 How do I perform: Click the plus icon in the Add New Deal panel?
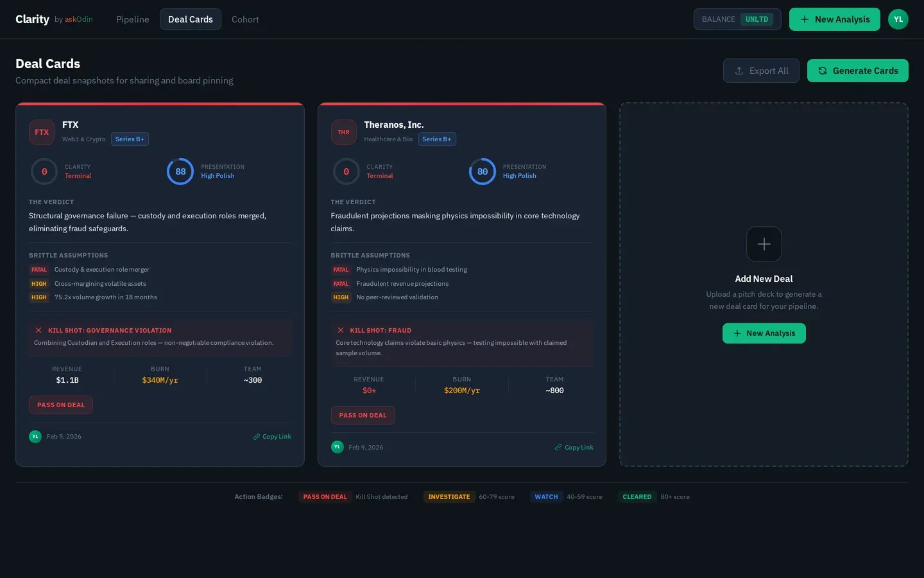(764, 244)
